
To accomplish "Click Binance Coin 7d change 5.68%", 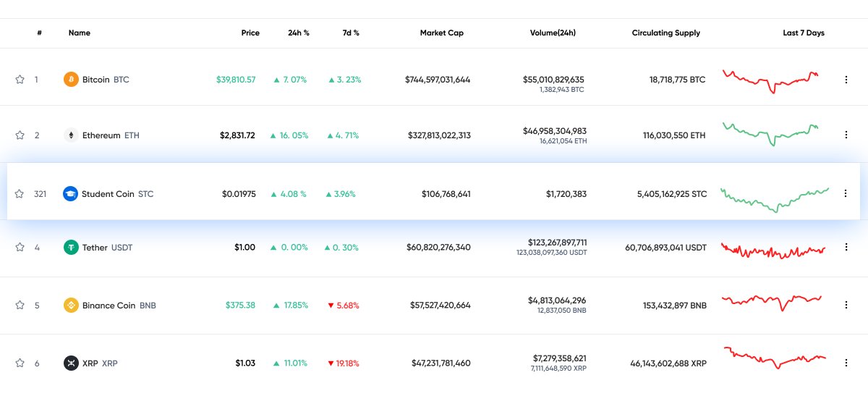I will point(344,306).
